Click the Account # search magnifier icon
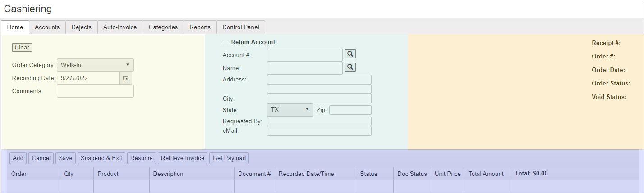Screen dimensions: 644x193 click(350, 54)
